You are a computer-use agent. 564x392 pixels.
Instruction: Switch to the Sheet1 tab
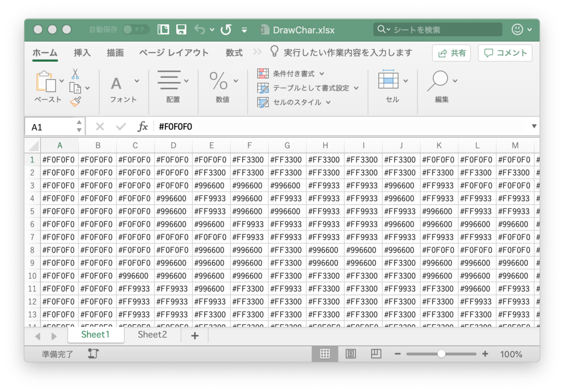coord(95,335)
